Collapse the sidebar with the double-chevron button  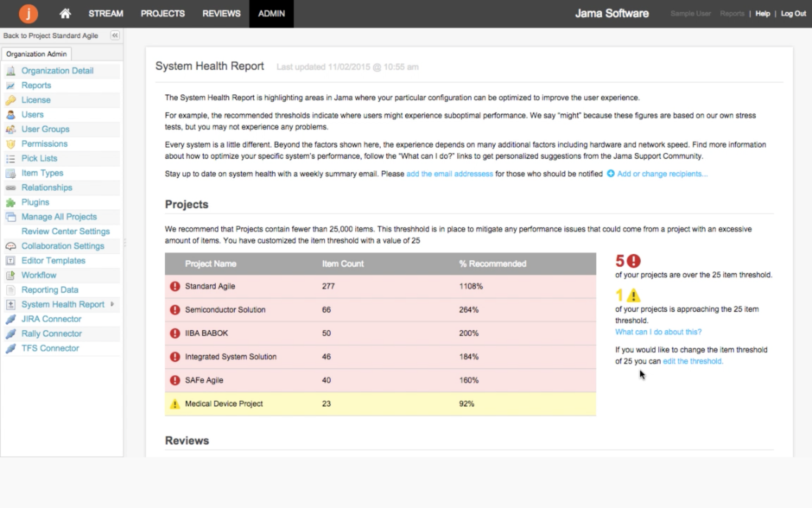[115, 35]
